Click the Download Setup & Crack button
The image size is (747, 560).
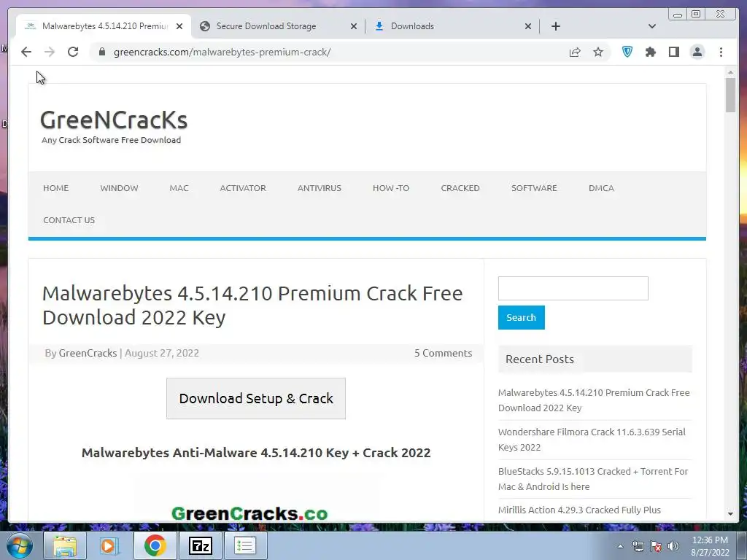click(x=256, y=399)
